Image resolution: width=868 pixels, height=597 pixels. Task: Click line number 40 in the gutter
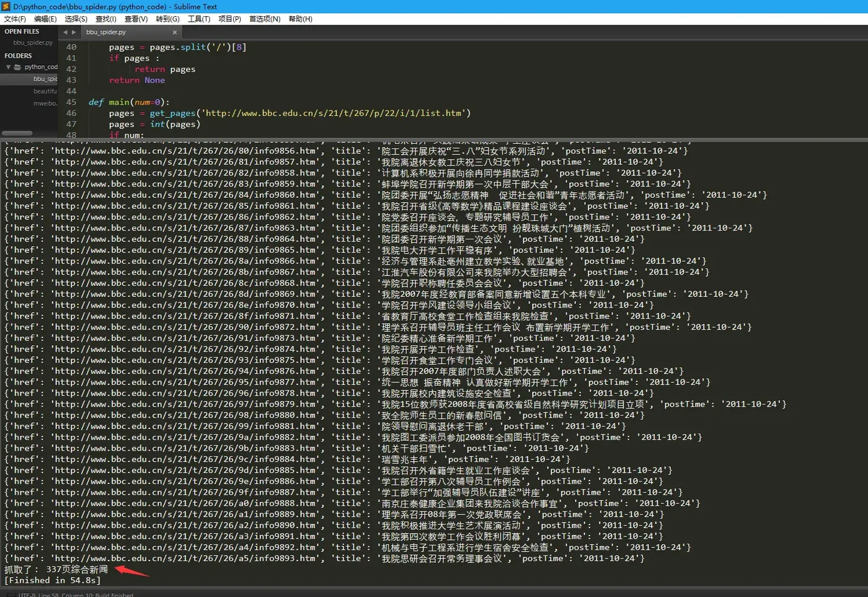pos(71,47)
